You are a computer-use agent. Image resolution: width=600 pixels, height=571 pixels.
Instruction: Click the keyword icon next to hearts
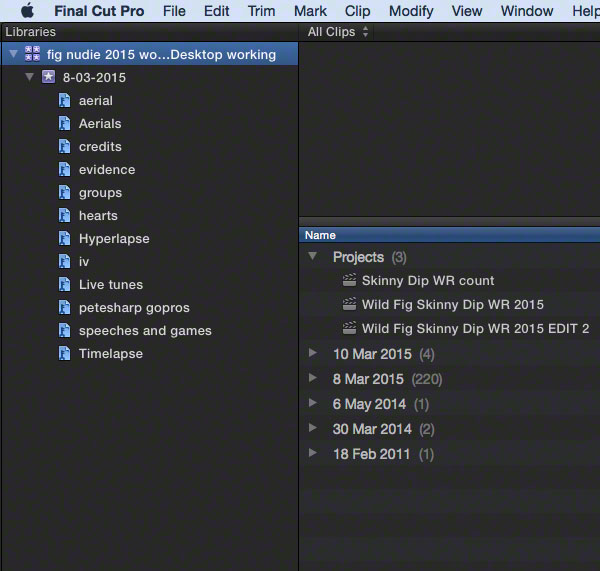click(x=64, y=215)
